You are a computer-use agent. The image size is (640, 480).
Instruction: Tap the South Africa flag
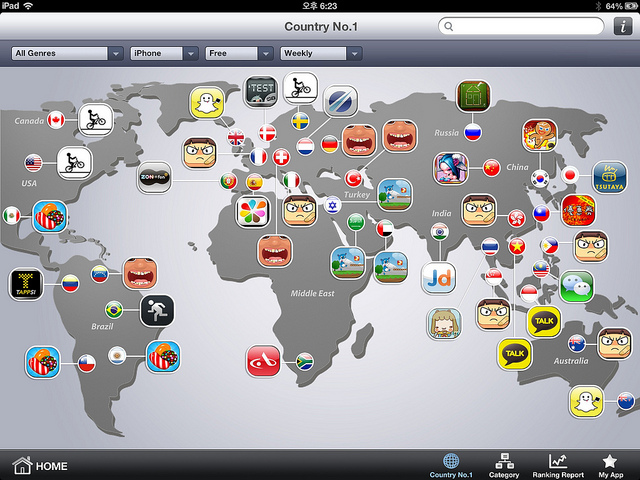click(304, 361)
